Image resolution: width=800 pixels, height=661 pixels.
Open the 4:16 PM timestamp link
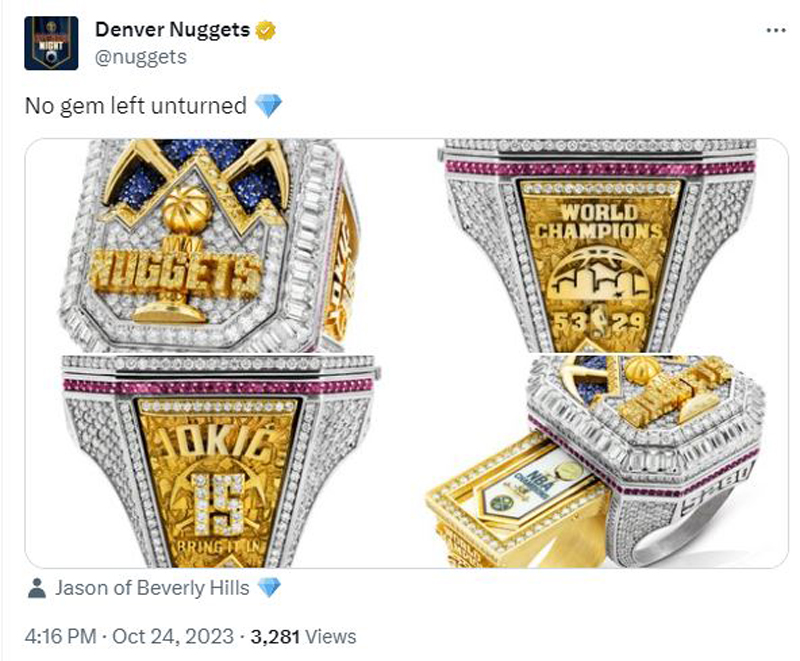[x=60, y=636]
